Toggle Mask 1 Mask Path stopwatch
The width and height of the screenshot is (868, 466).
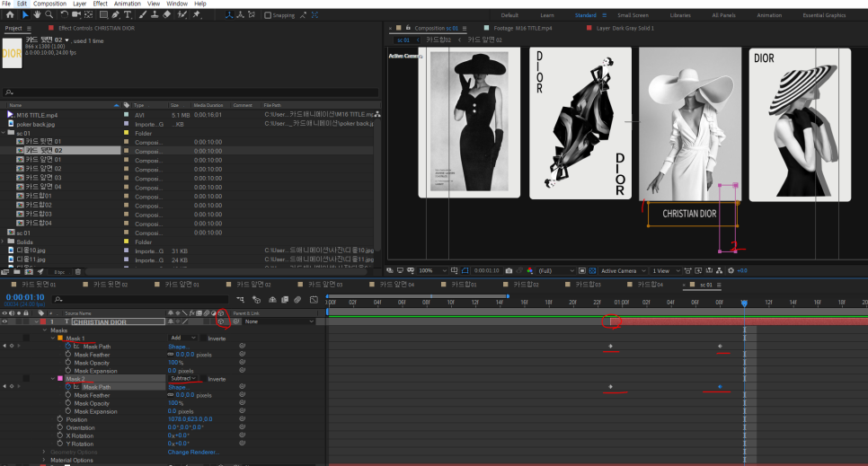68,346
